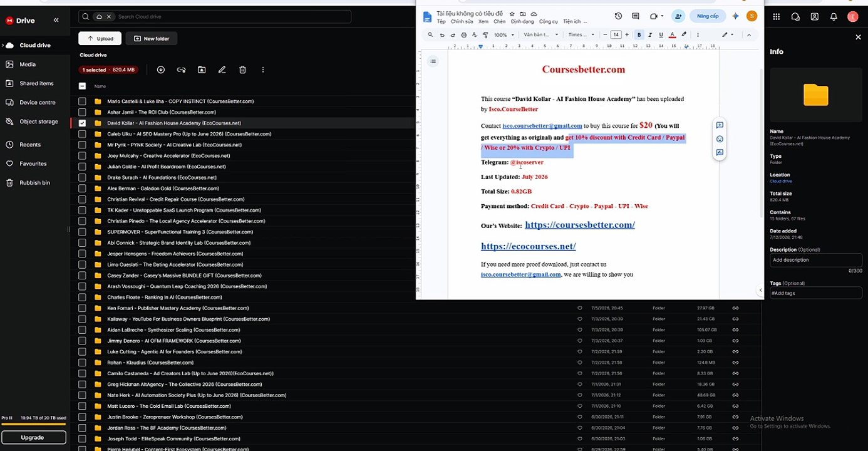The height and width of the screenshot is (451, 868).
Task: Check Mr Pynk PYNK Society folder
Action: [x=82, y=145]
